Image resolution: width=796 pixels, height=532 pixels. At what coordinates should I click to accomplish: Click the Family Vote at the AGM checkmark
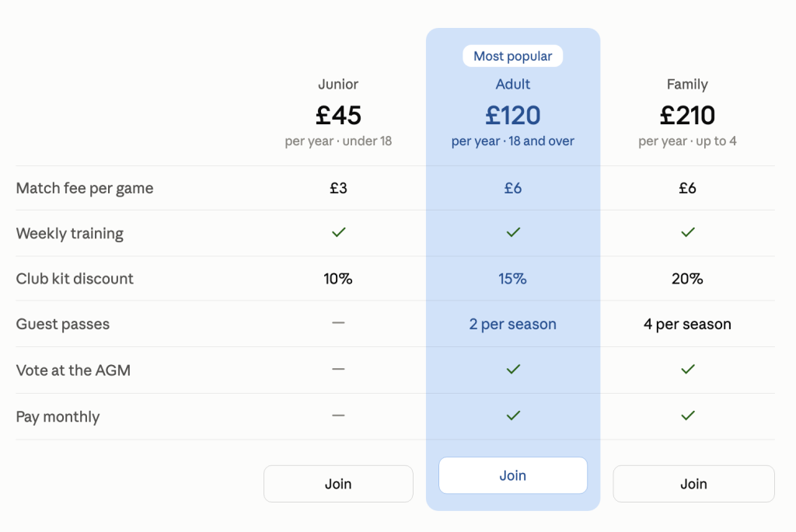688,369
